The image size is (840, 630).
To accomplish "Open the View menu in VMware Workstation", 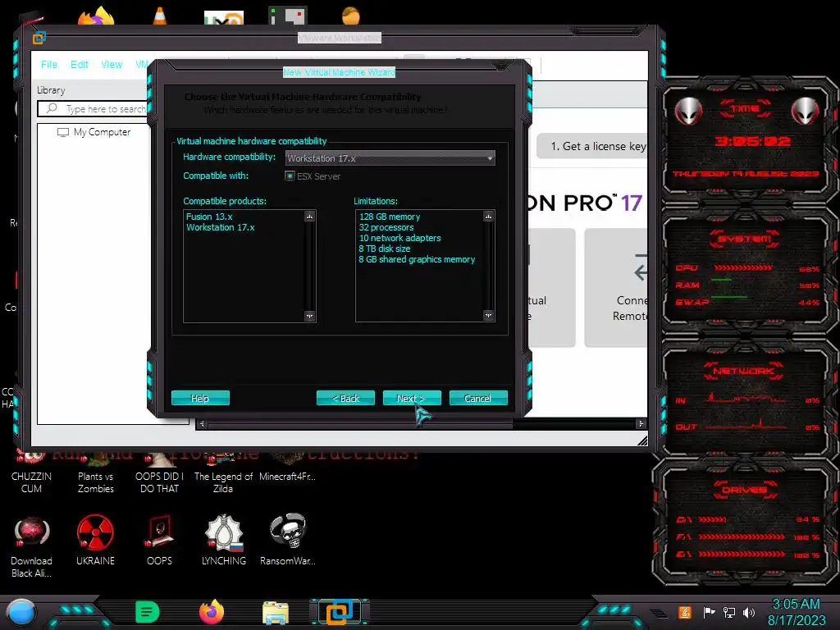I will (x=112, y=64).
